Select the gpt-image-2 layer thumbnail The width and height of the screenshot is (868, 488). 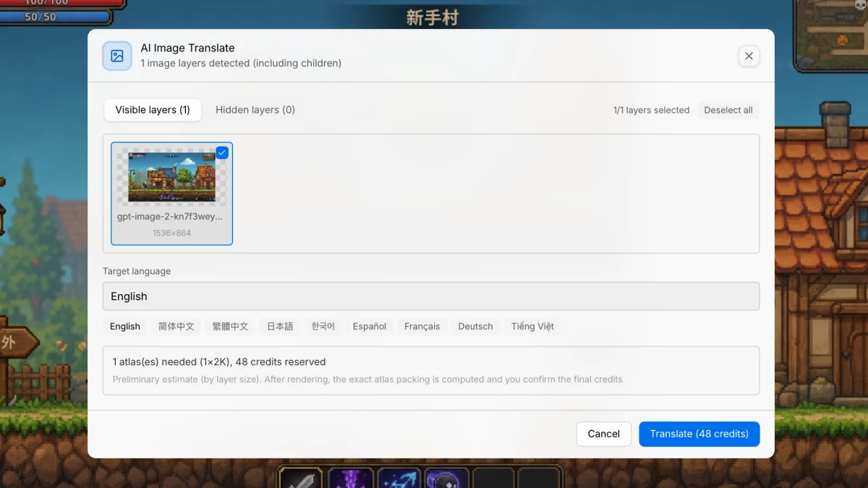coord(171,176)
